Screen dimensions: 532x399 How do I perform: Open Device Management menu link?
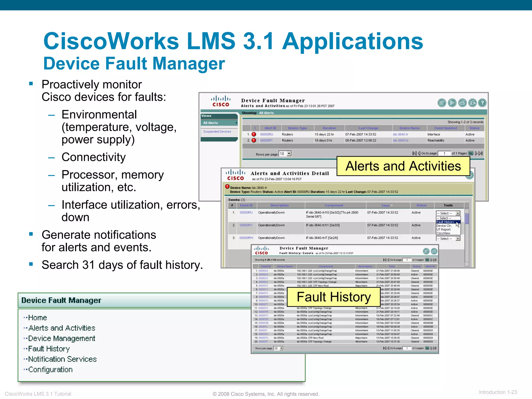click(62, 338)
